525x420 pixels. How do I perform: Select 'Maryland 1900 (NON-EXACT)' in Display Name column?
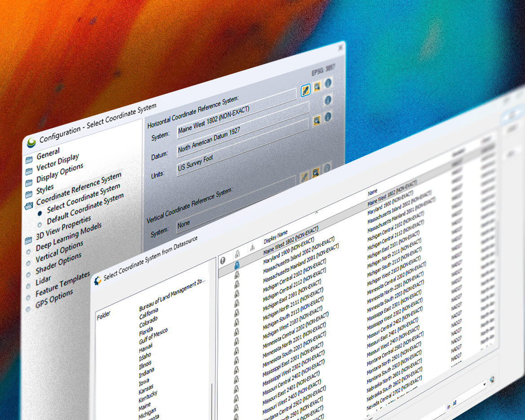point(289,251)
